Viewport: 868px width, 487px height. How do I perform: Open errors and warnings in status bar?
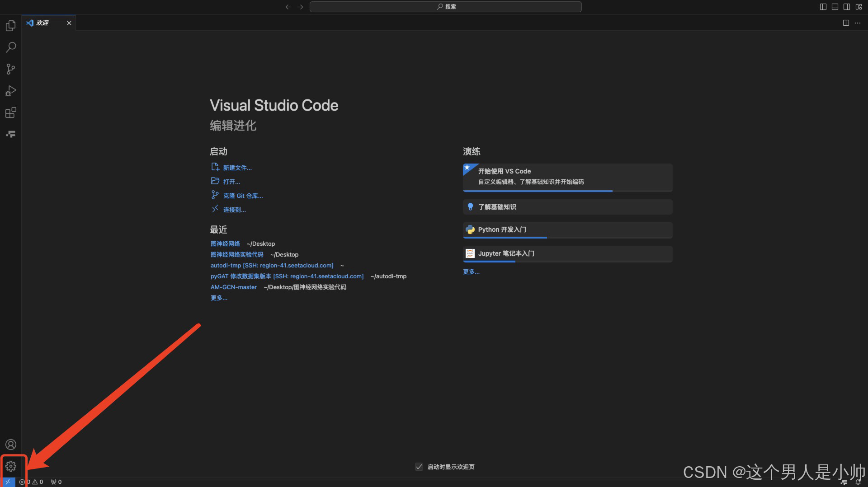32,482
